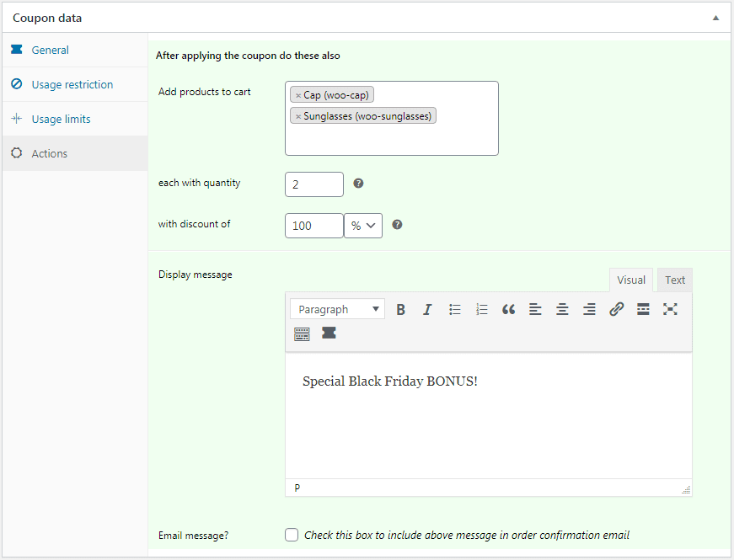The height and width of the screenshot is (560, 734).
Task: Open help tip for with discount of
Action: tap(397, 225)
